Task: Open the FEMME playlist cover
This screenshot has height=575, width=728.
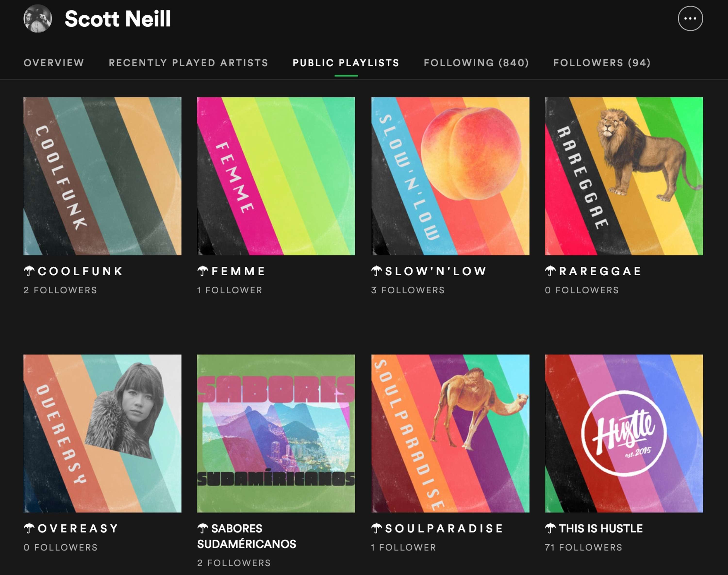Action: tap(276, 176)
